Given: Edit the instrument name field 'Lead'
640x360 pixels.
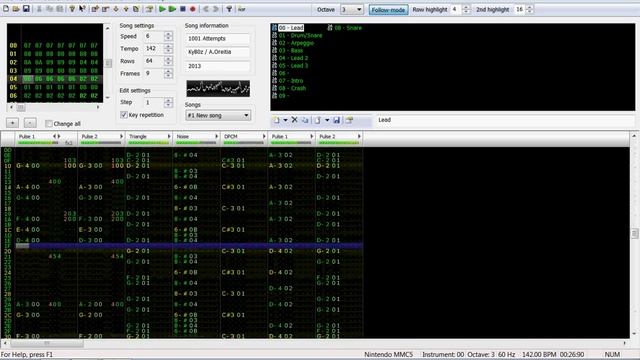Looking at the screenshot, I should 504,120.
